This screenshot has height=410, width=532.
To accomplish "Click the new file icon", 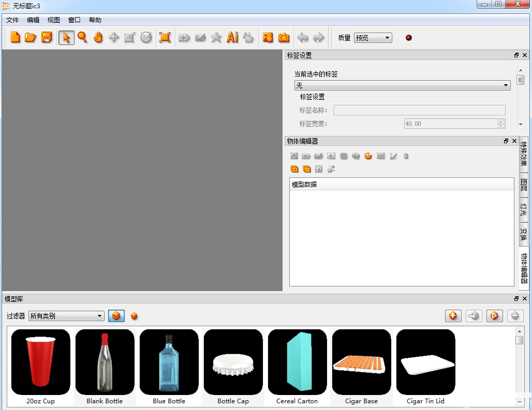I will [16, 38].
